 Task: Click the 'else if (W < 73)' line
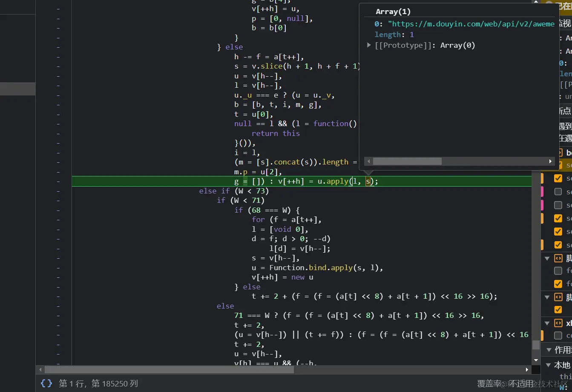coord(234,191)
